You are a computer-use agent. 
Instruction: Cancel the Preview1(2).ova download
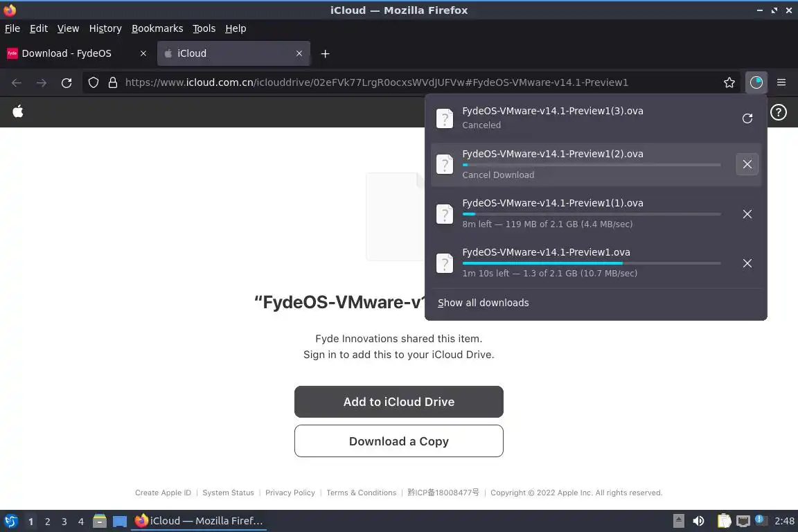coord(747,164)
